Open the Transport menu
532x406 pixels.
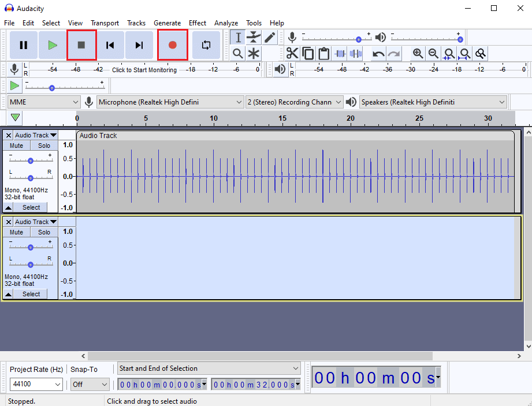tap(105, 23)
